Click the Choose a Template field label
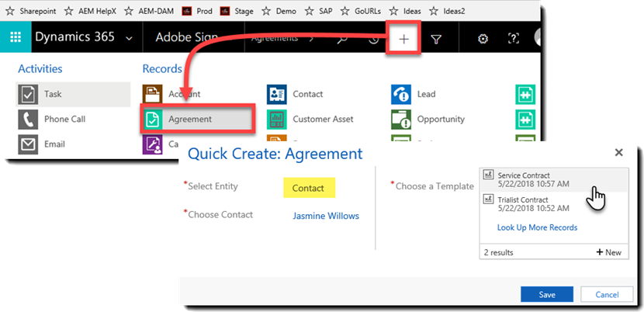Image resolution: width=644 pixels, height=312 pixels. [x=435, y=186]
